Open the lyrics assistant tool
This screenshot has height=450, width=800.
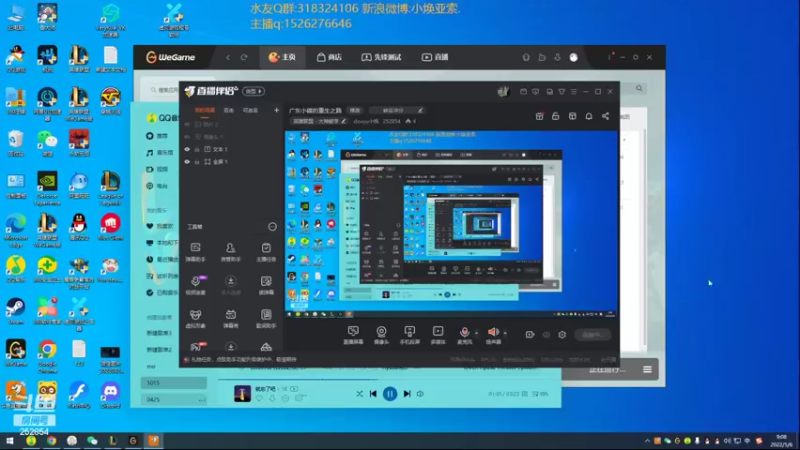click(x=266, y=318)
